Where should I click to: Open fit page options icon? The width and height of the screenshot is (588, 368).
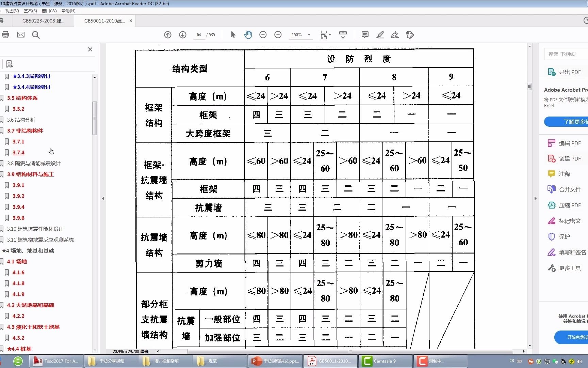(x=325, y=35)
